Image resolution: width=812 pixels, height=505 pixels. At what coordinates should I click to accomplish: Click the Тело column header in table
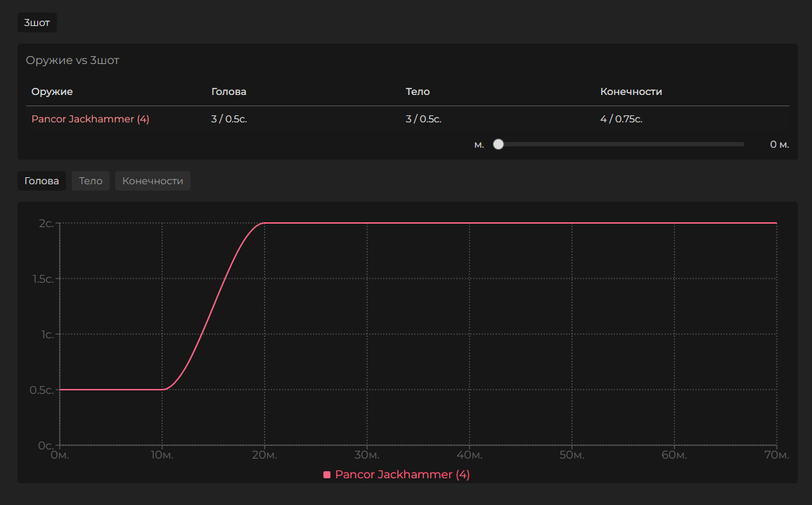click(418, 91)
